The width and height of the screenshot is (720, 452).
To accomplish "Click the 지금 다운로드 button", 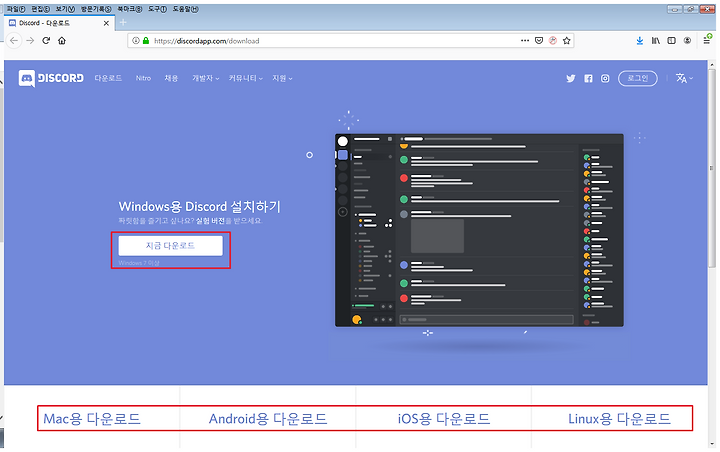I will coord(170,246).
